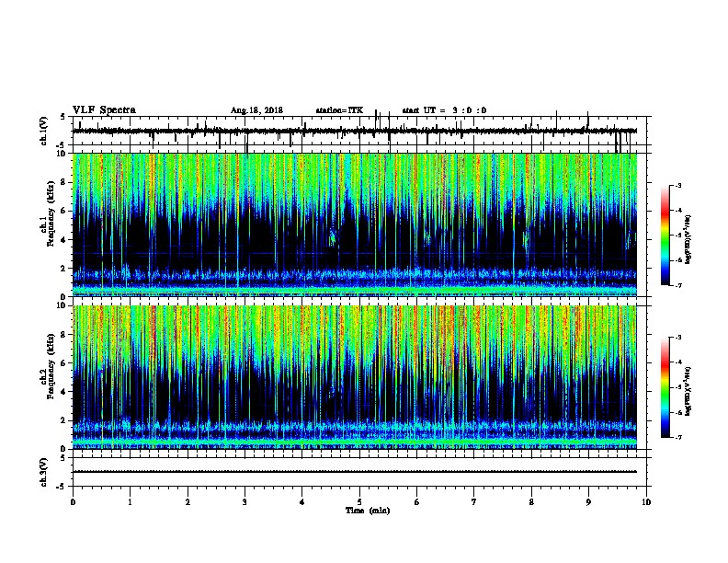Click the "-3" tick on ch.1 colorbar
Image resolution: width=728 pixels, height=563 pixels.
click(677, 185)
